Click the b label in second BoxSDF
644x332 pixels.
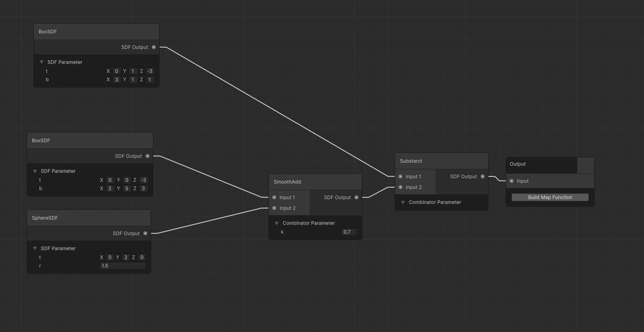pos(40,189)
